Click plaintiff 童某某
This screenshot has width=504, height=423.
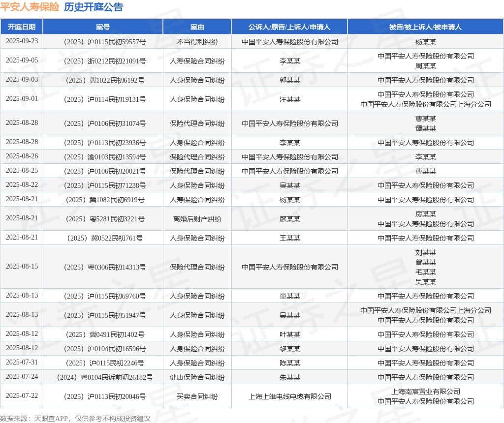click(x=289, y=296)
